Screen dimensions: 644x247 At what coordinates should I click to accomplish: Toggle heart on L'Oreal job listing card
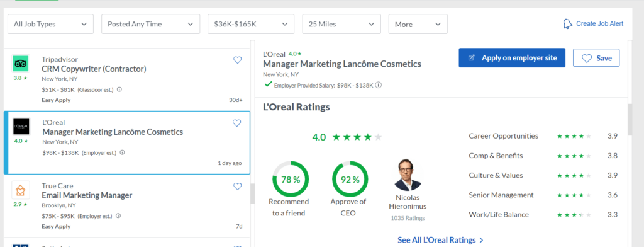[x=237, y=123]
